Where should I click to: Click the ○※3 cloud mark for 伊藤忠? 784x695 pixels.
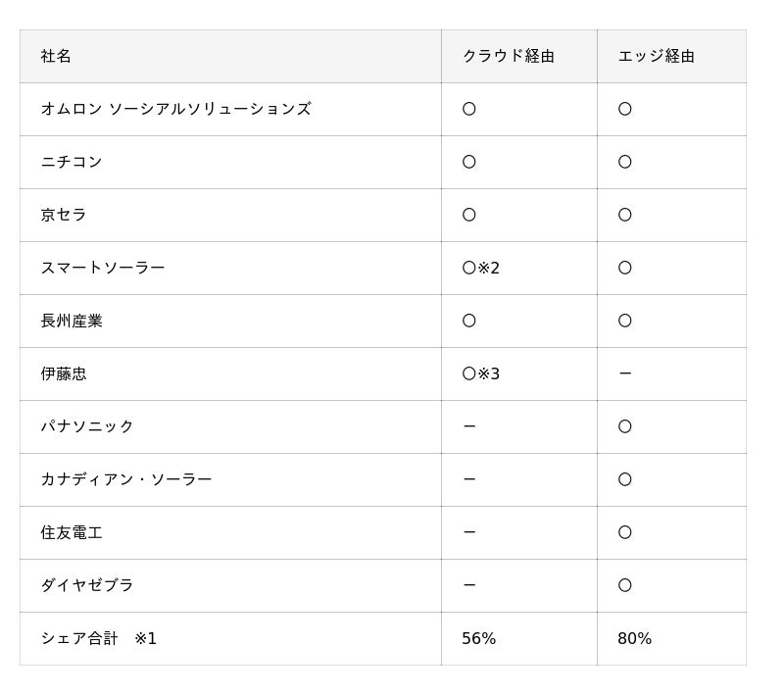pyautogui.click(x=480, y=374)
